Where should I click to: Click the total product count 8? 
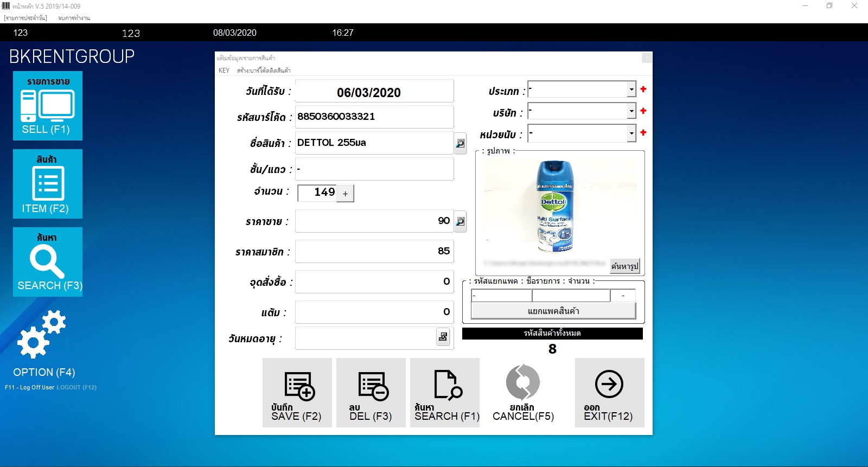pyautogui.click(x=552, y=349)
